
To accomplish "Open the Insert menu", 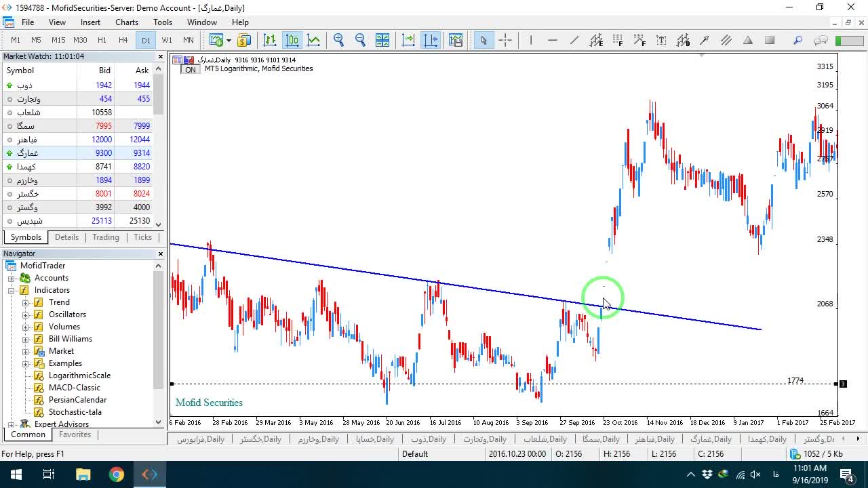I will click(90, 22).
